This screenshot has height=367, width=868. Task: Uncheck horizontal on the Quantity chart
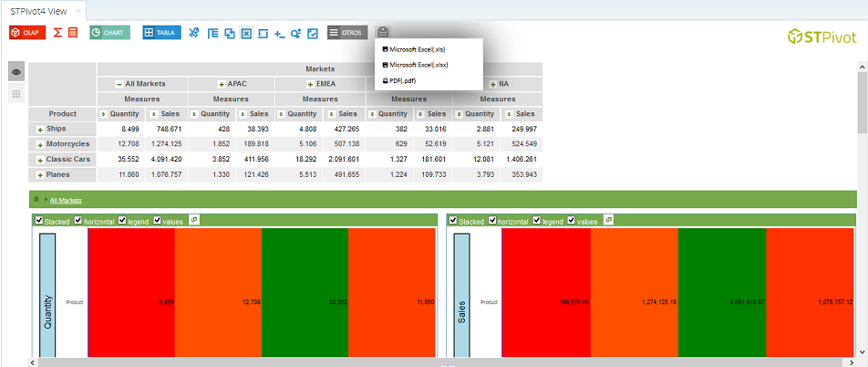point(78,221)
